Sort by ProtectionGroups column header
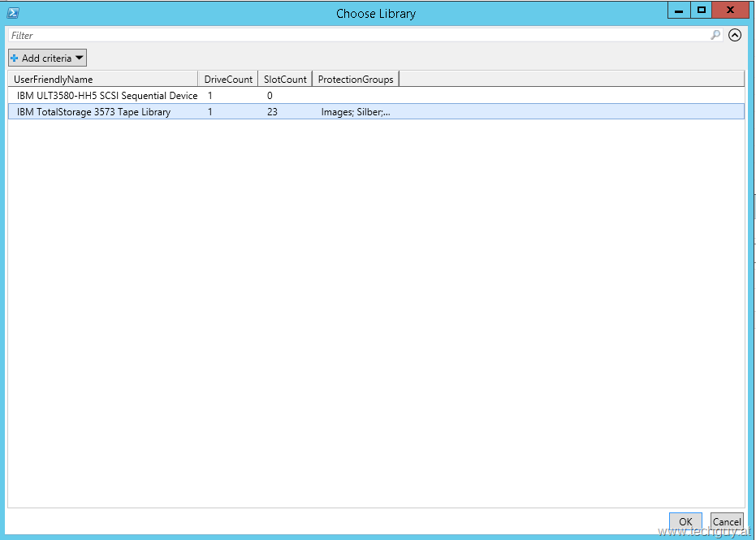This screenshot has height=540, width=756. point(356,80)
